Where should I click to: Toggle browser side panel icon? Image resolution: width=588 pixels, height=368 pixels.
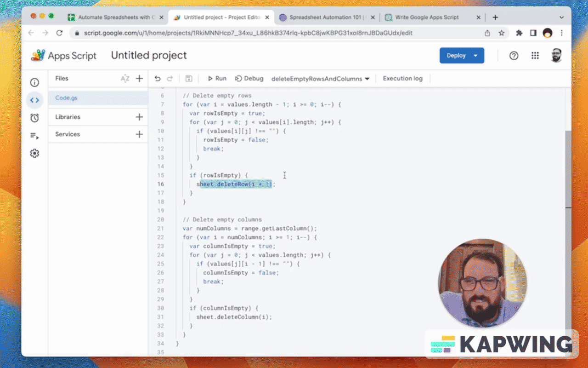[x=533, y=33]
